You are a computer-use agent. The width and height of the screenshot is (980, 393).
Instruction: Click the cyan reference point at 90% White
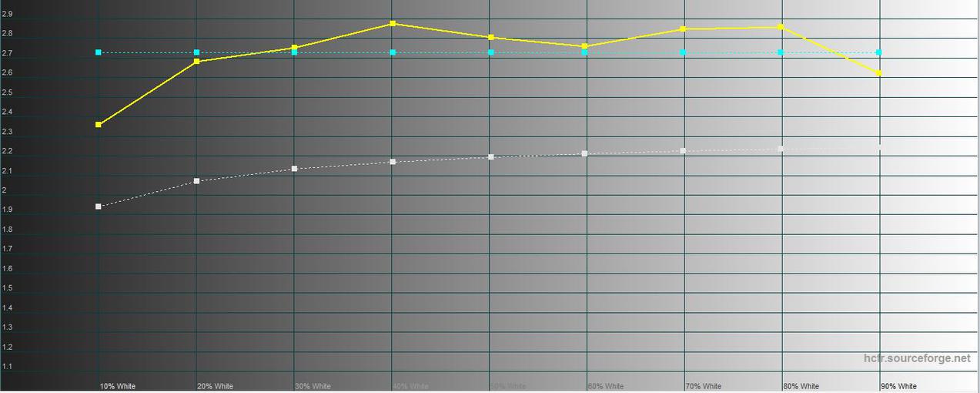879,52
